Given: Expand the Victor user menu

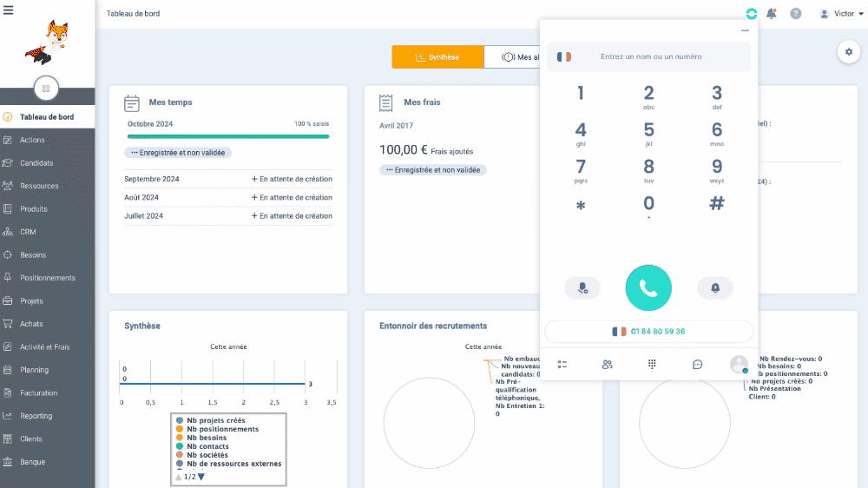Looking at the screenshot, I should [x=842, y=14].
